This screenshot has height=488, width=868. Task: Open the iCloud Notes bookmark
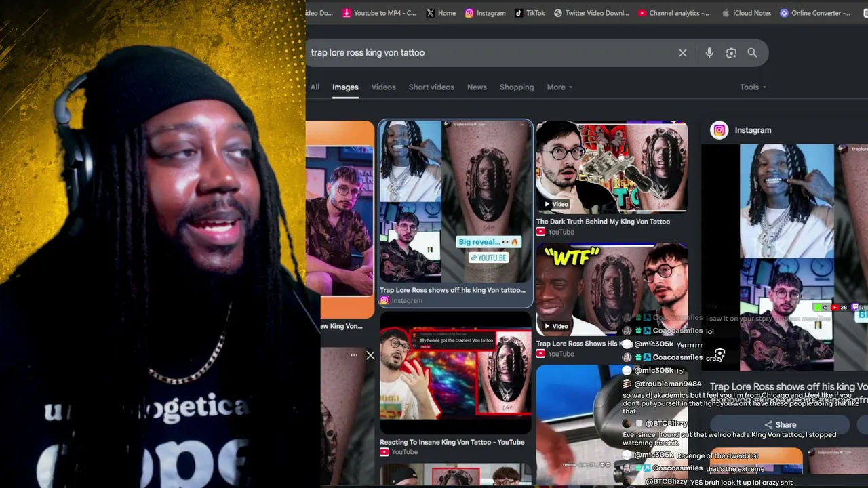747,13
